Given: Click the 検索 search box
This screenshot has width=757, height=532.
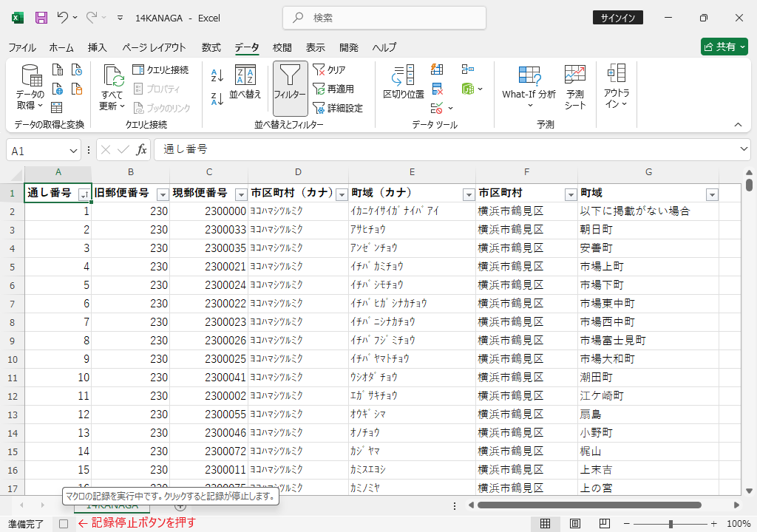Looking at the screenshot, I should tap(384, 18).
